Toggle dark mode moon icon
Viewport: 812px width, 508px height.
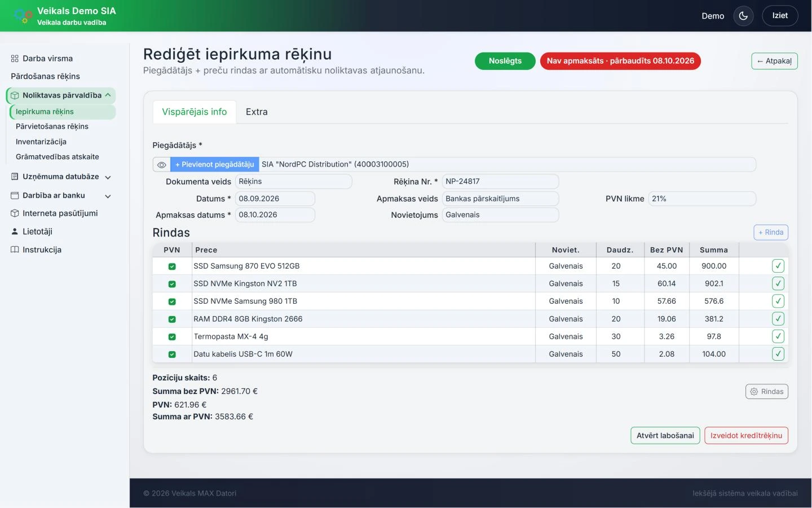[743, 16]
